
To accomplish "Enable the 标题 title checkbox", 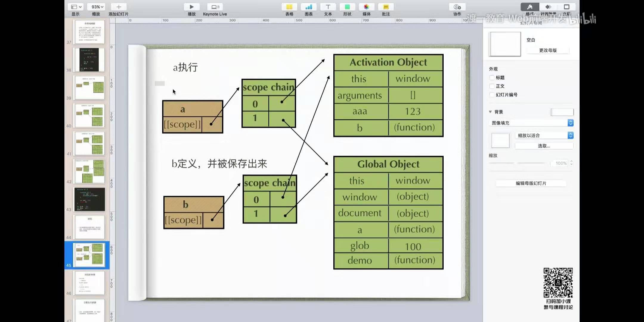I will coord(492,78).
